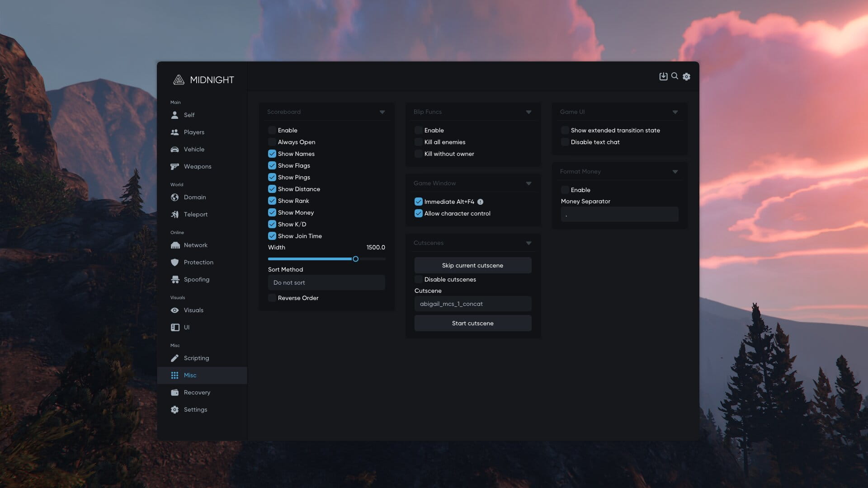Open the Scripting menu item
This screenshot has height=488, width=868.
pyautogui.click(x=196, y=358)
